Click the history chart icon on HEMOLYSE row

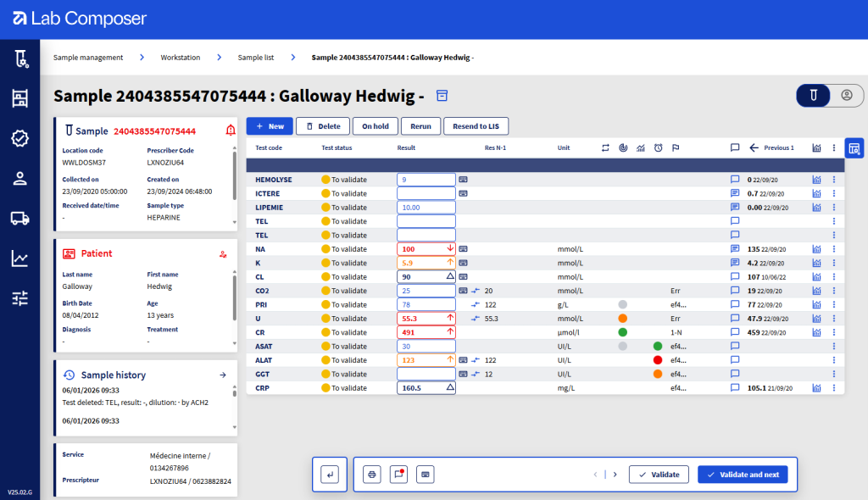815,180
